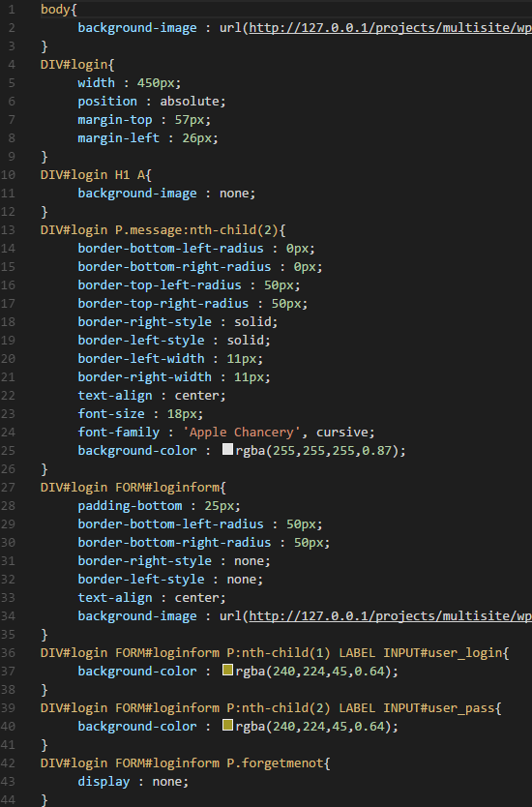The height and width of the screenshot is (807, 532).
Task: Click line number 13 in the gutter
Action: tap(9, 230)
